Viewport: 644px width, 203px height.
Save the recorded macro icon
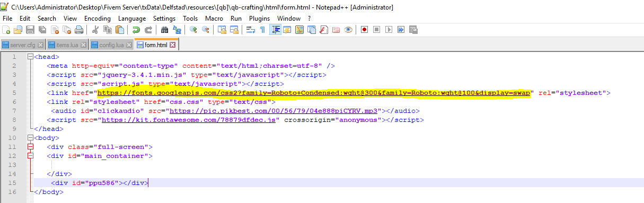pyautogui.click(x=413, y=29)
